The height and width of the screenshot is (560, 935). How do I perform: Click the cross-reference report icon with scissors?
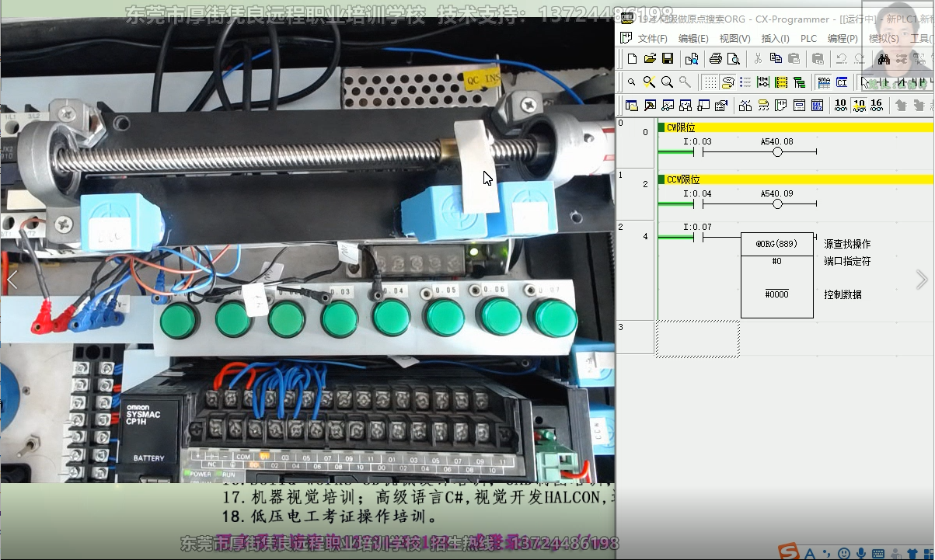pyautogui.click(x=745, y=106)
